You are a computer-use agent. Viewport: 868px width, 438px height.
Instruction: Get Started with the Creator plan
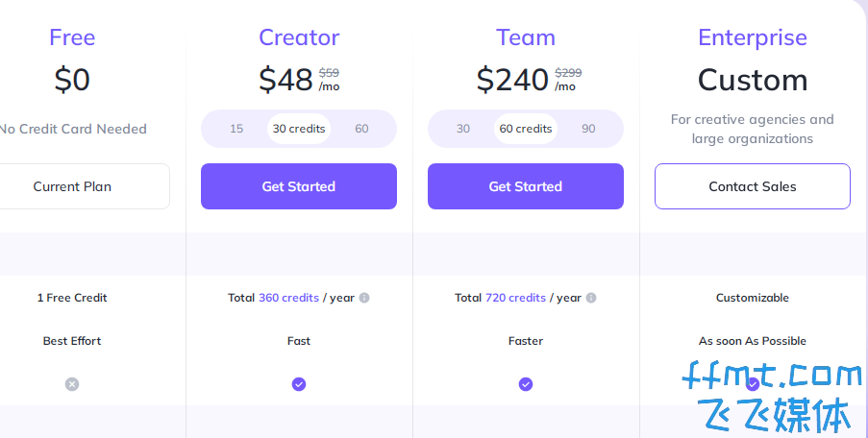click(299, 186)
